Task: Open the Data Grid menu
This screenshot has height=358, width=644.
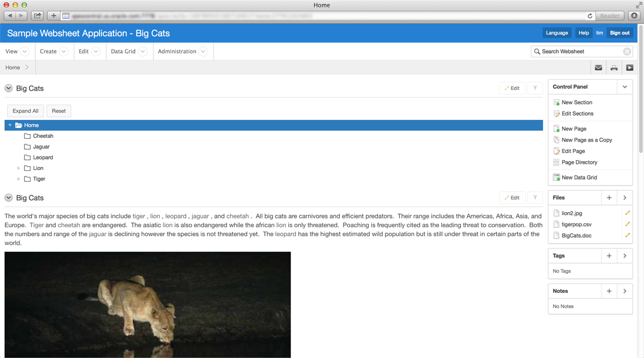Action: point(128,52)
